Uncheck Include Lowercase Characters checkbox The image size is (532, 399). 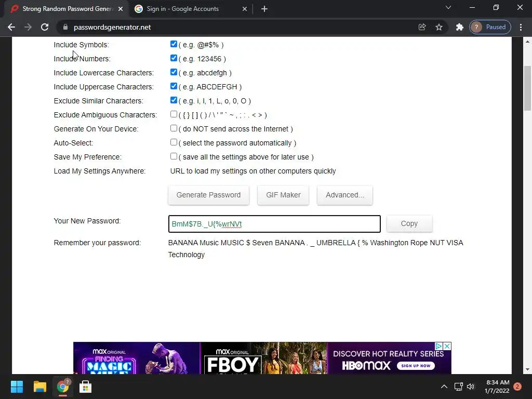pyautogui.click(x=174, y=72)
